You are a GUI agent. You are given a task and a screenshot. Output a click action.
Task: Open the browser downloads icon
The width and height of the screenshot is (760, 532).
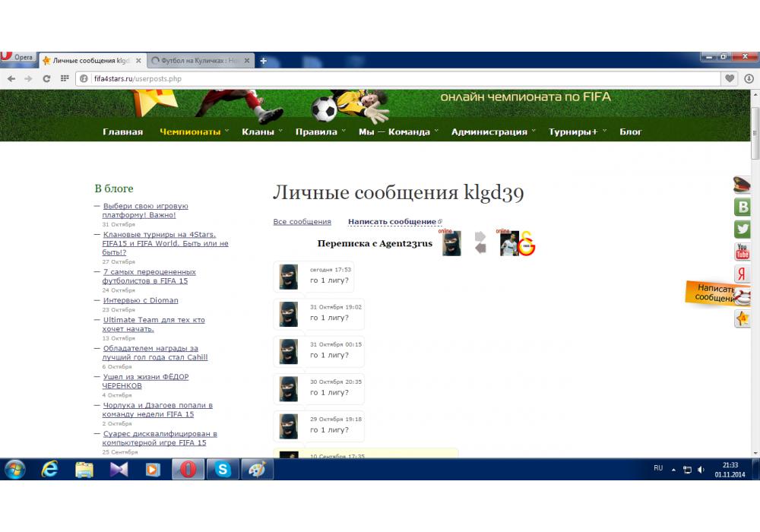tap(749, 78)
